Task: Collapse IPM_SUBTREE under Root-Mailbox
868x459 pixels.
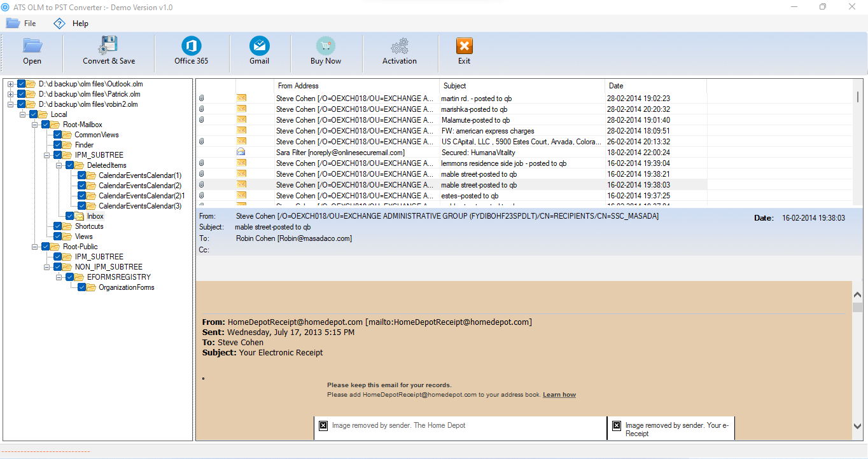Action: [x=46, y=155]
